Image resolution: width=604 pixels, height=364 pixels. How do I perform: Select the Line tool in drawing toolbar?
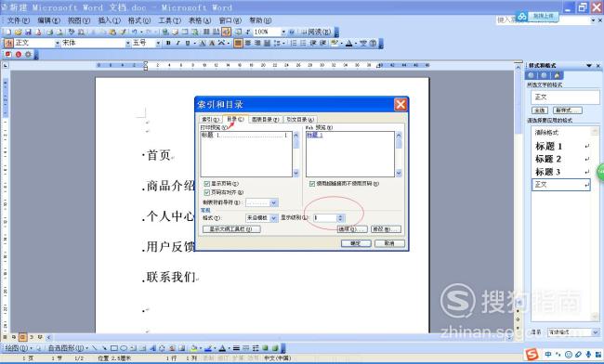95,348
